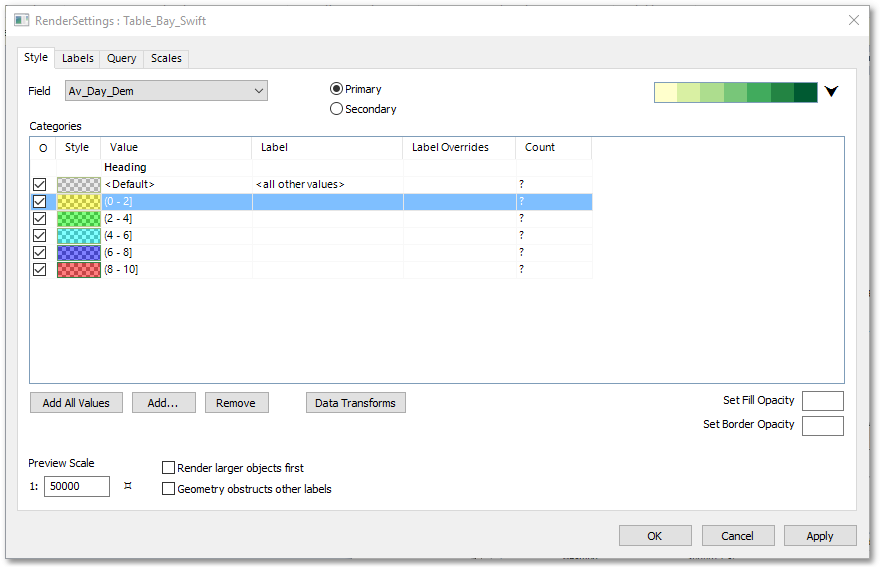Screen dimensions: 881x570
Task: Confirm with the OK button
Action: coord(655,536)
